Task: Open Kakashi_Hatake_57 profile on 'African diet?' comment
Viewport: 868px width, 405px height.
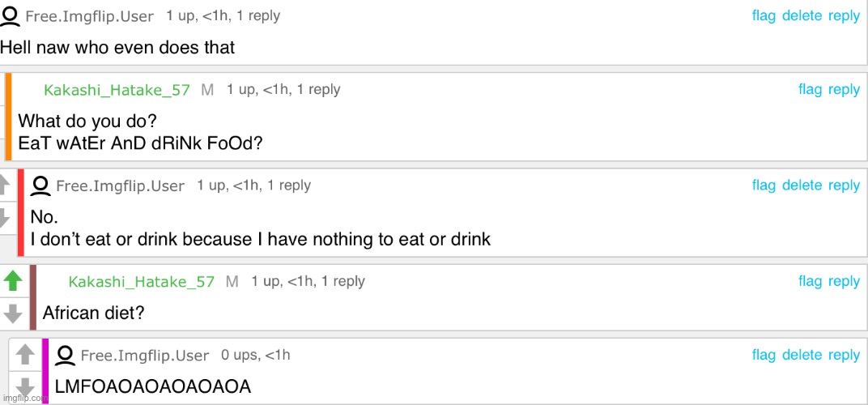Action: (141, 281)
